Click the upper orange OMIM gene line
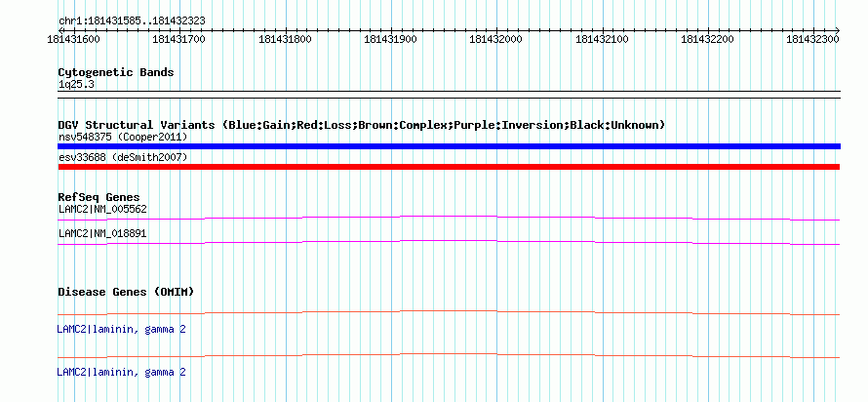Viewport: 868px width, 402px height. click(x=449, y=313)
